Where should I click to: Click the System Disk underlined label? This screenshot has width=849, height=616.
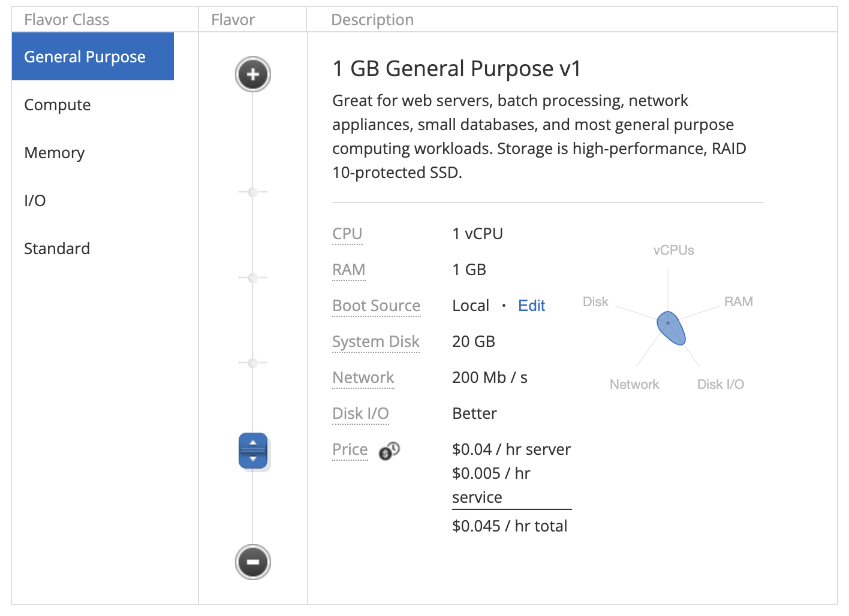pos(375,342)
